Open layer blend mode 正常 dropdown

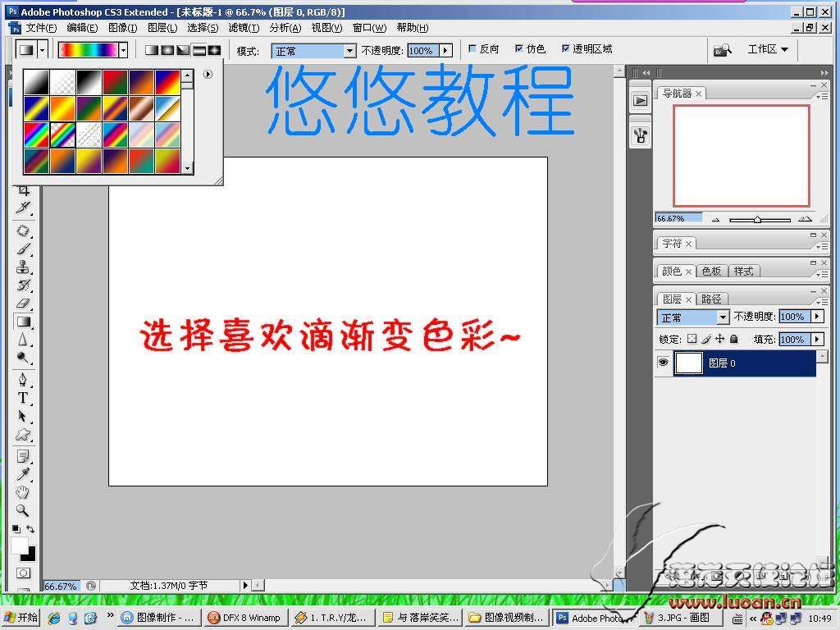point(723,317)
